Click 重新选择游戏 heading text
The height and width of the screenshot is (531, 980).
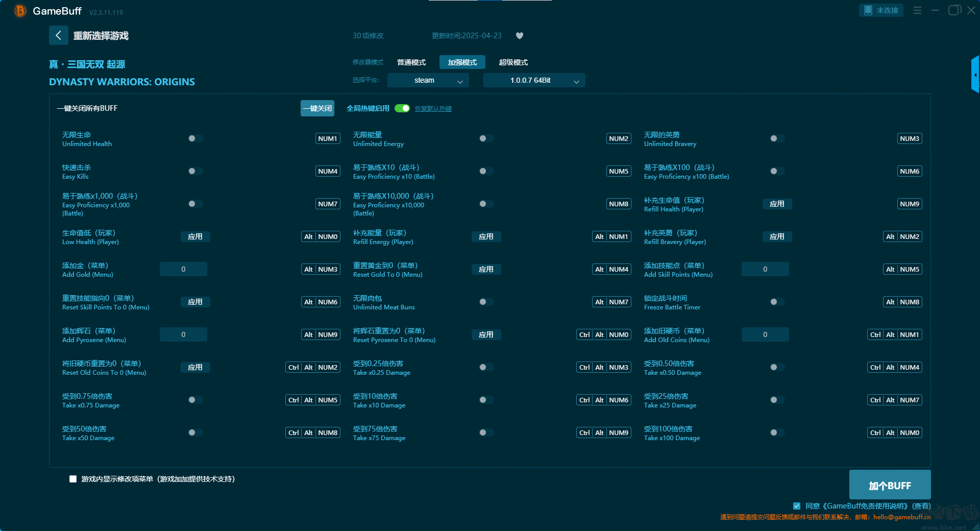point(101,36)
